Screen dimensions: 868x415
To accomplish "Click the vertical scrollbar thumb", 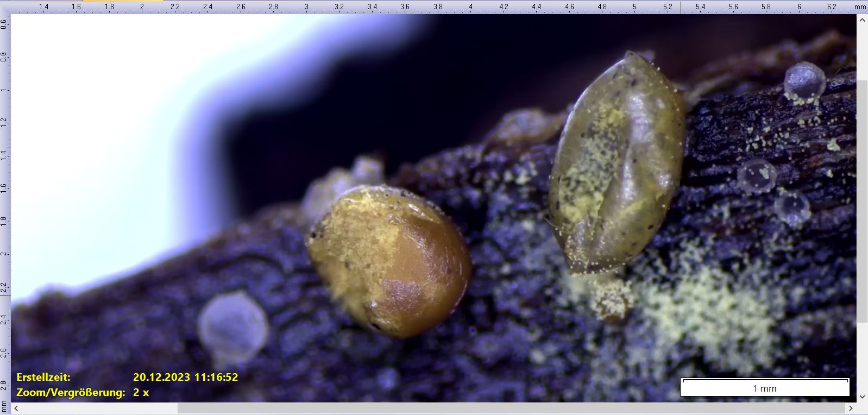I will (862, 201).
